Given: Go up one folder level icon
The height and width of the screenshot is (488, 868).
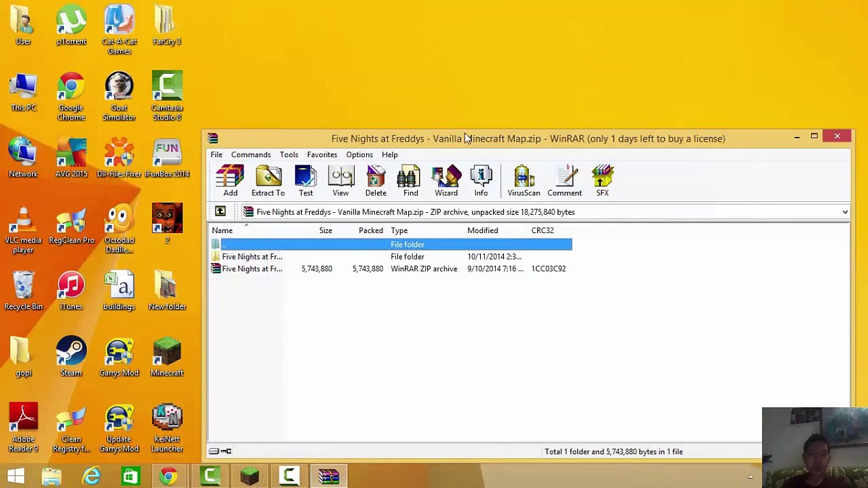Looking at the screenshot, I should point(220,211).
